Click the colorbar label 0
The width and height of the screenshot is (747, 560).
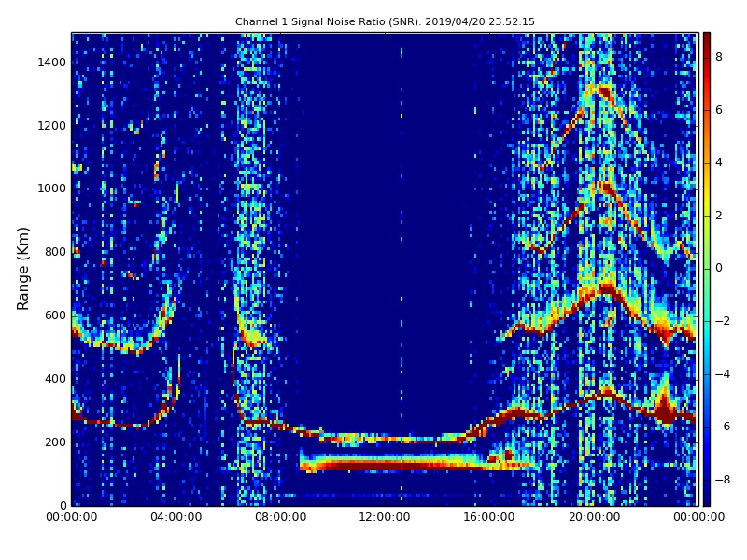(719, 268)
